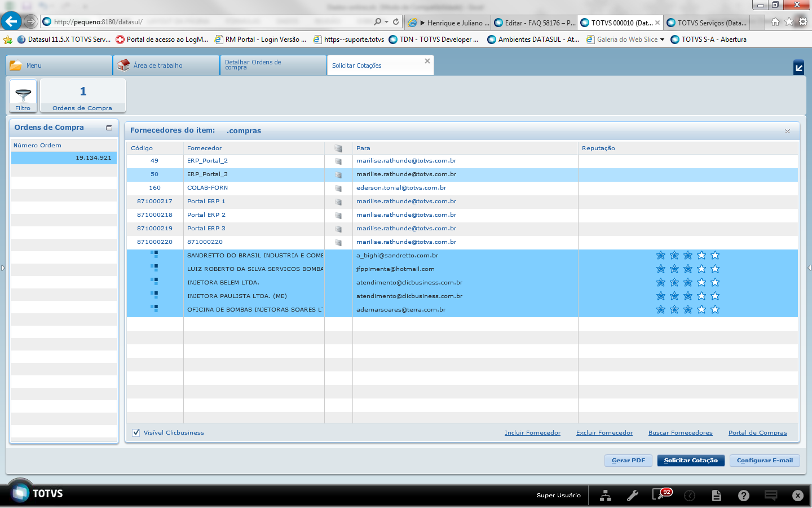Screen dimensions: 812x508
Task: Click the Buscar Fornecedores link
Action: 681,433
